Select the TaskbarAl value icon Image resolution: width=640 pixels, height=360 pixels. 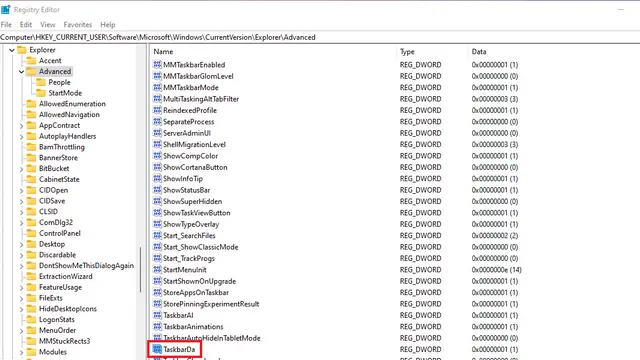pyautogui.click(x=157, y=315)
